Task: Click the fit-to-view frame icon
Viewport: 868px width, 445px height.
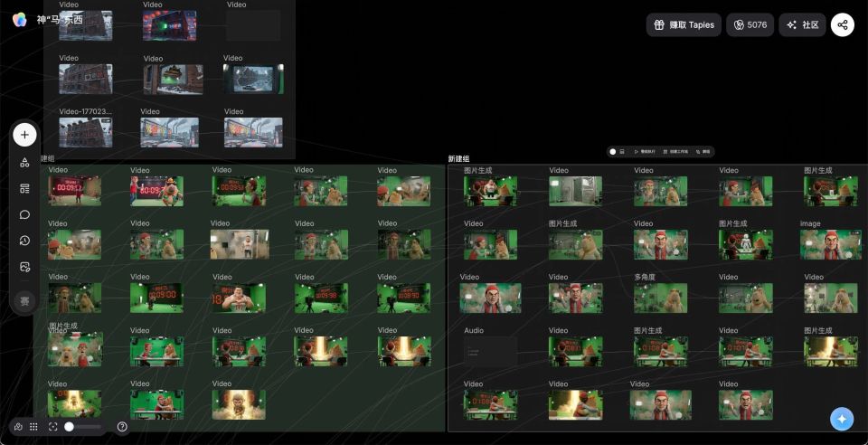Action: 53,427
